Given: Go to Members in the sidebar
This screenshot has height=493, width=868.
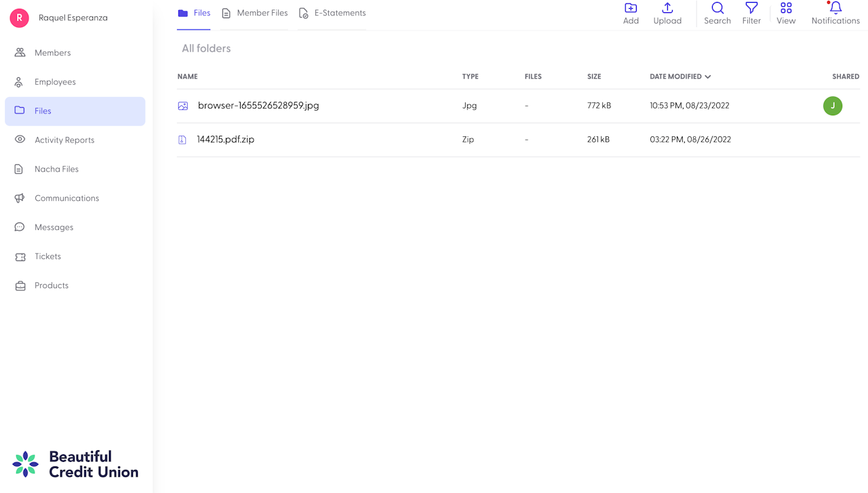Looking at the screenshot, I should pos(52,53).
